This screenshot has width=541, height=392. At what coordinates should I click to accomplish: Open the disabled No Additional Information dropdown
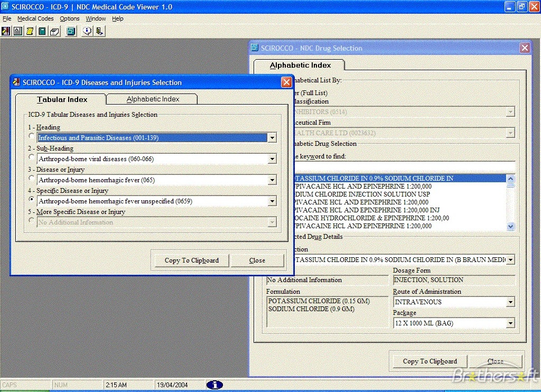[272, 222]
